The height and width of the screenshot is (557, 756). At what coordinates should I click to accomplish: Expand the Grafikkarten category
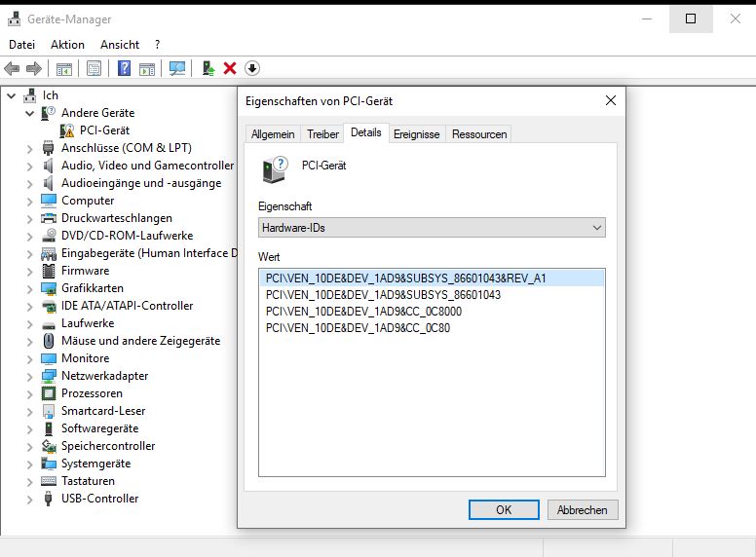pyautogui.click(x=30, y=289)
